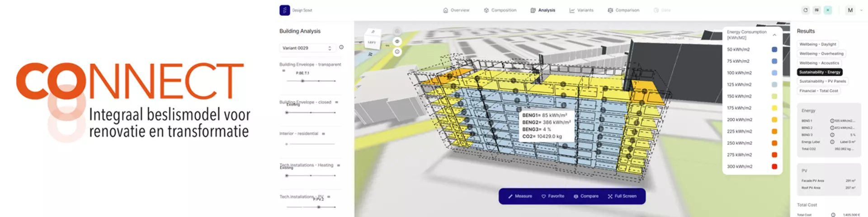Viewport: 868px width, 217px height.
Task: Click the CO2= 10429.0 kg tooltip text
Action: click(x=542, y=136)
